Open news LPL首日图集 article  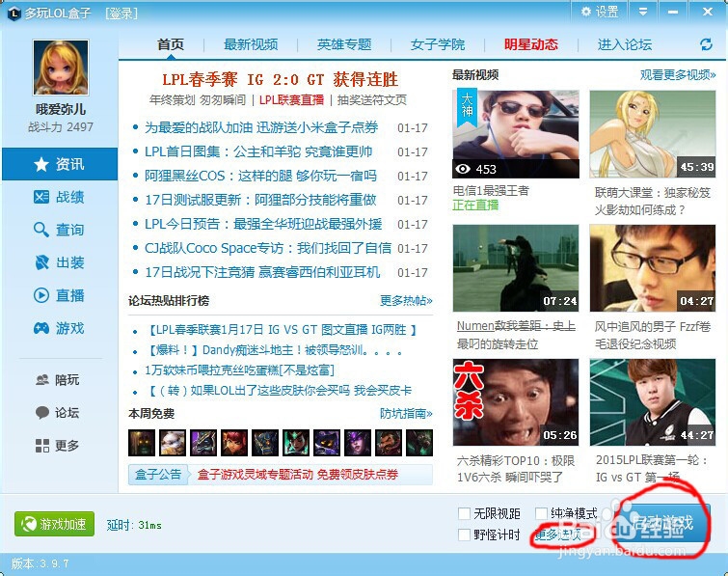[x=258, y=151]
